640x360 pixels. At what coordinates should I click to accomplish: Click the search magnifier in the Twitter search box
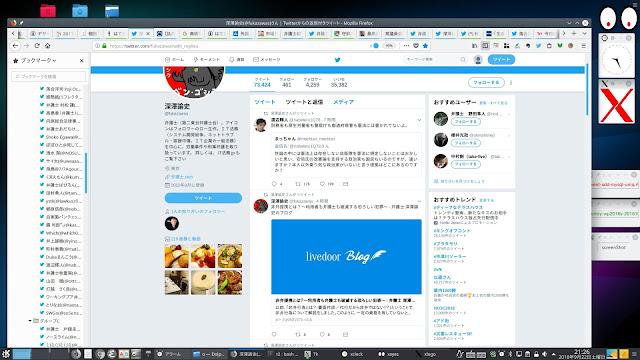(x=463, y=60)
